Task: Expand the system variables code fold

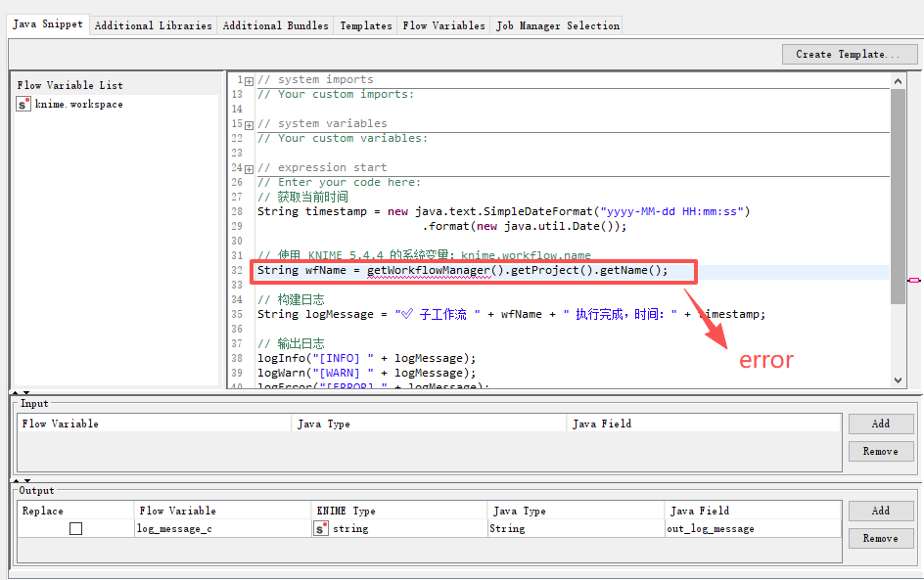Action: click(x=249, y=124)
